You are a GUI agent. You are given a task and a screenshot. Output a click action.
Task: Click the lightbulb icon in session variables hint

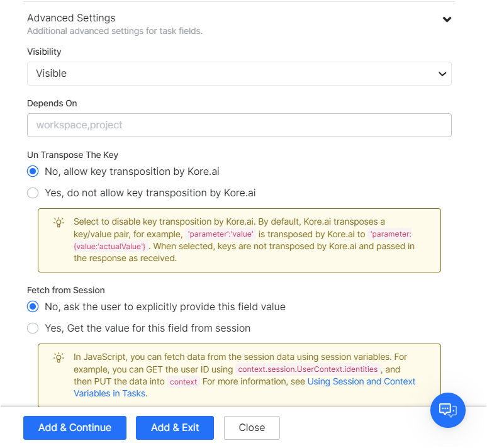[59, 357]
